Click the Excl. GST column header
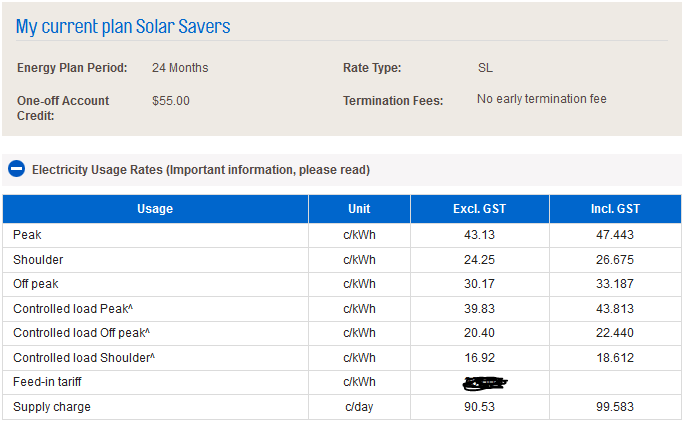This screenshot has width=688, height=426. pyautogui.click(x=479, y=209)
